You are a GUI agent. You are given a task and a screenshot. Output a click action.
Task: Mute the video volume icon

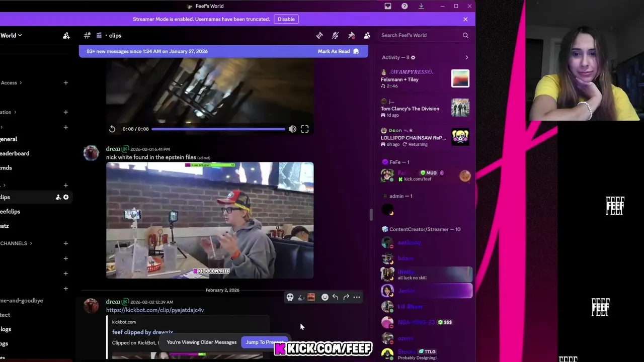292,129
